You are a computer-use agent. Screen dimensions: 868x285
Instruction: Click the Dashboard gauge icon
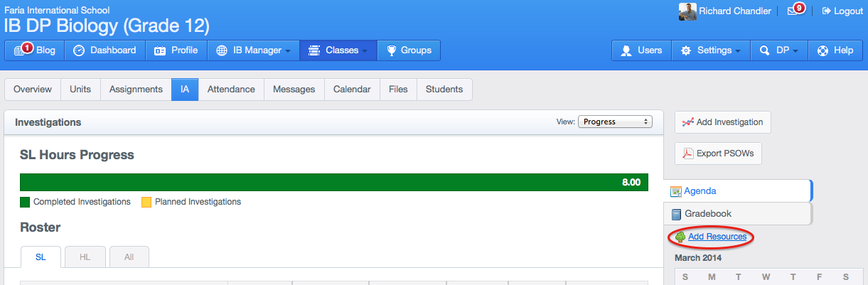click(x=79, y=50)
